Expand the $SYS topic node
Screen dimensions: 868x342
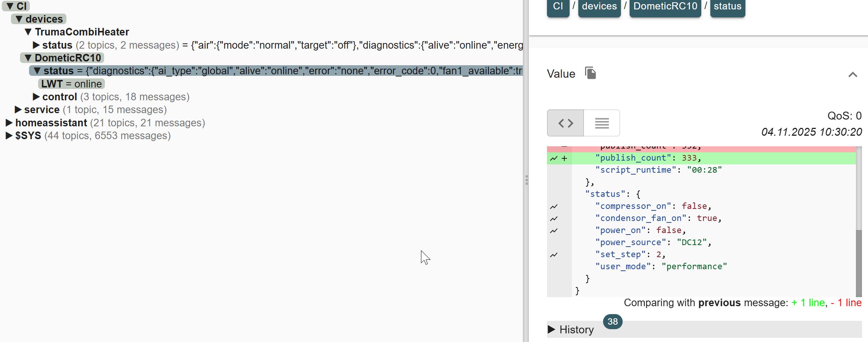click(x=9, y=136)
